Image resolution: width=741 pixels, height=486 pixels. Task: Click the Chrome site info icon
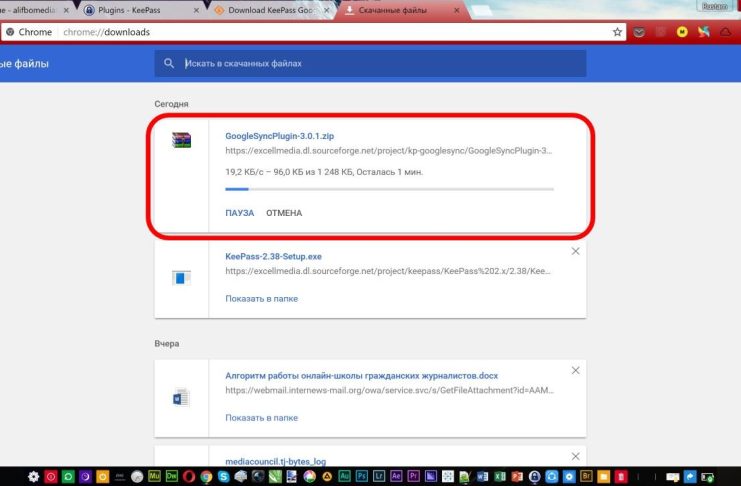point(10,32)
